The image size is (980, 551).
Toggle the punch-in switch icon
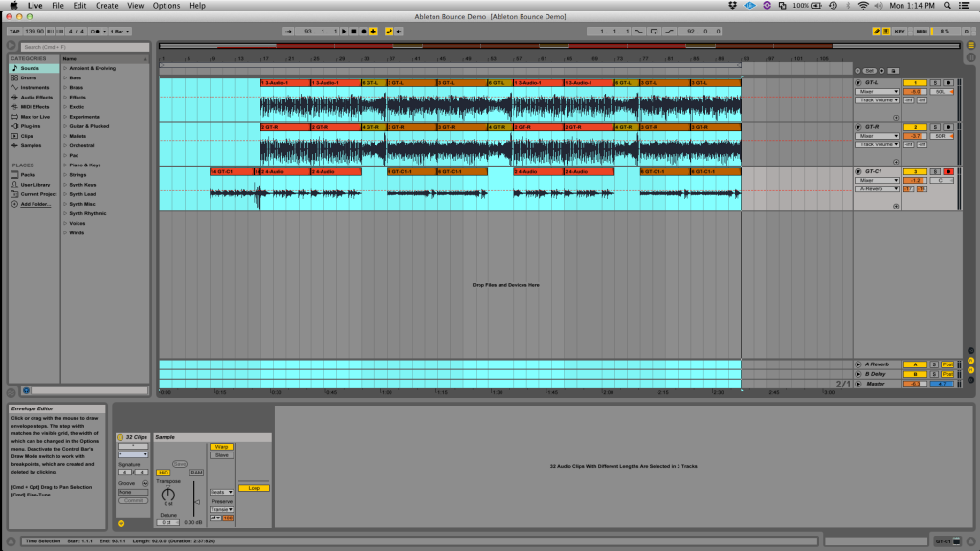tap(638, 32)
